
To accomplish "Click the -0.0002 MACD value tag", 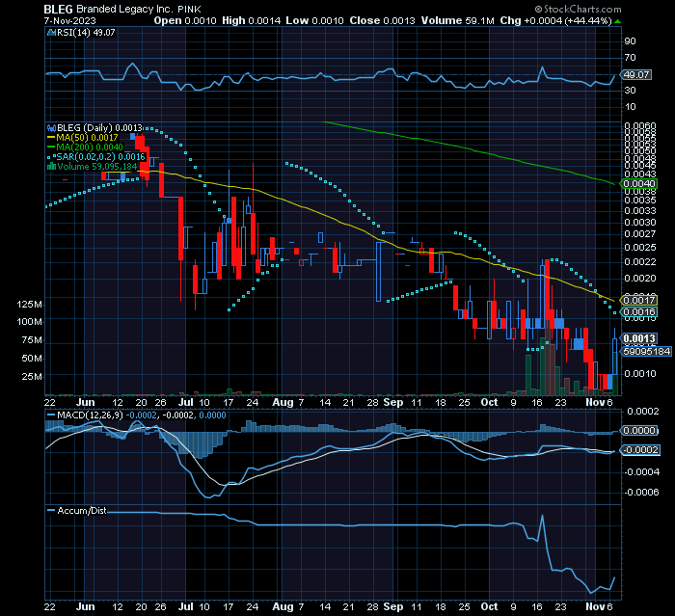I will point(640,450).
